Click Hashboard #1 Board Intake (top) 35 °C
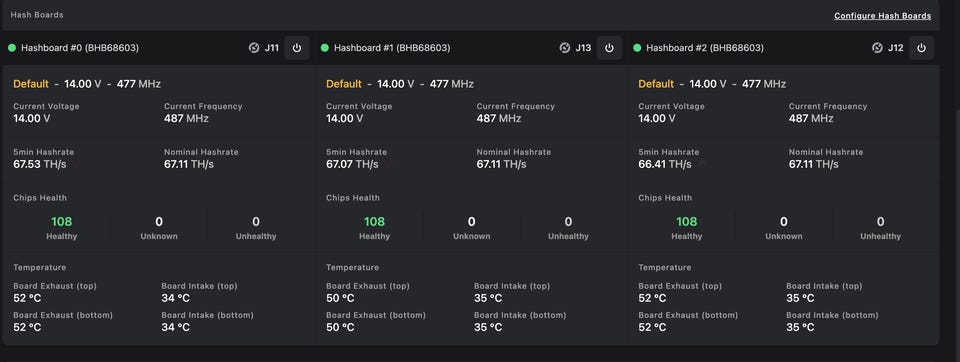960x362 pixels. 488,298
